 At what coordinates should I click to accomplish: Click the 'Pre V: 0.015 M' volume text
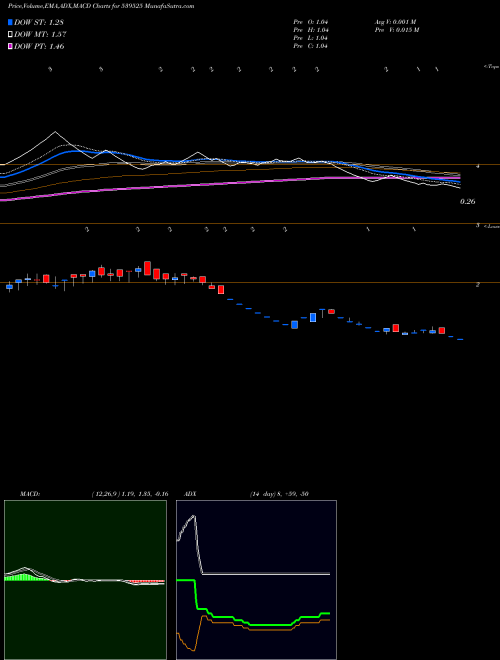(396, 30)
